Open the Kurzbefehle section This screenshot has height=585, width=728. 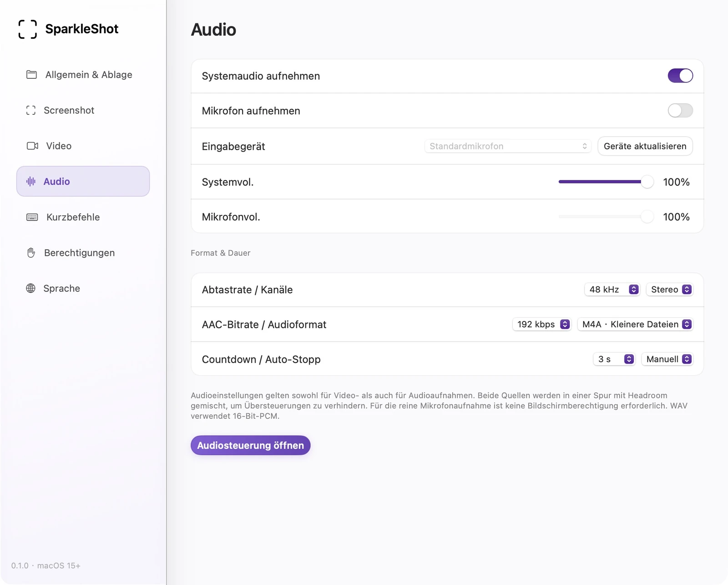pyautogui.click(x=83, y=217)
